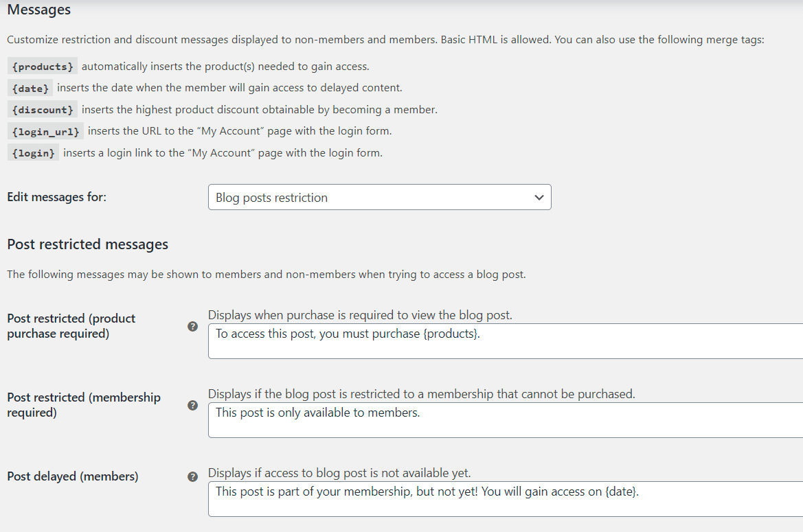
Task: Click the chevron on the message type selector
Action: click(x=541, y=197)
